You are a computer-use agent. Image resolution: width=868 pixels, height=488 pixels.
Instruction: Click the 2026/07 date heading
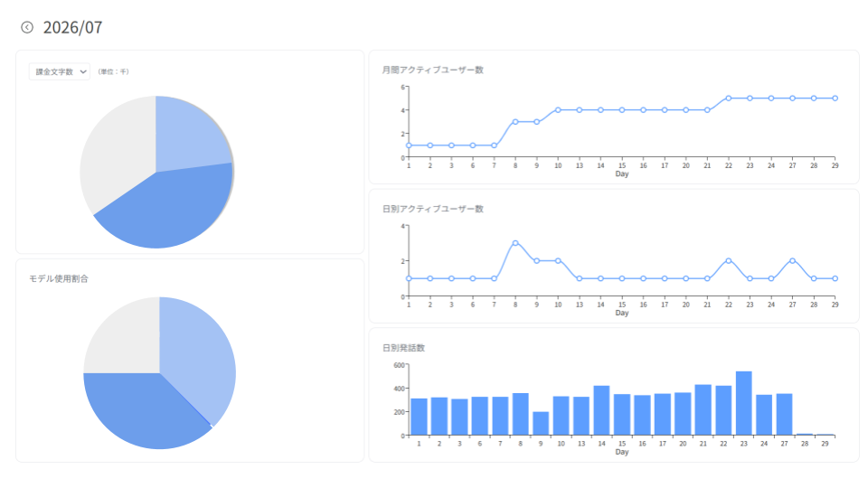pyautogui.click(x=72, y=27)
